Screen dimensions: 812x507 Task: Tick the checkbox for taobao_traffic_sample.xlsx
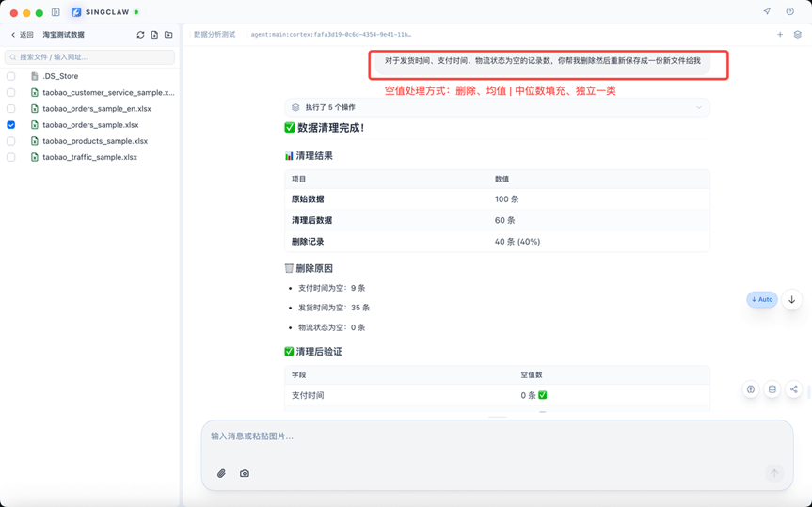(x=11, y=157)
